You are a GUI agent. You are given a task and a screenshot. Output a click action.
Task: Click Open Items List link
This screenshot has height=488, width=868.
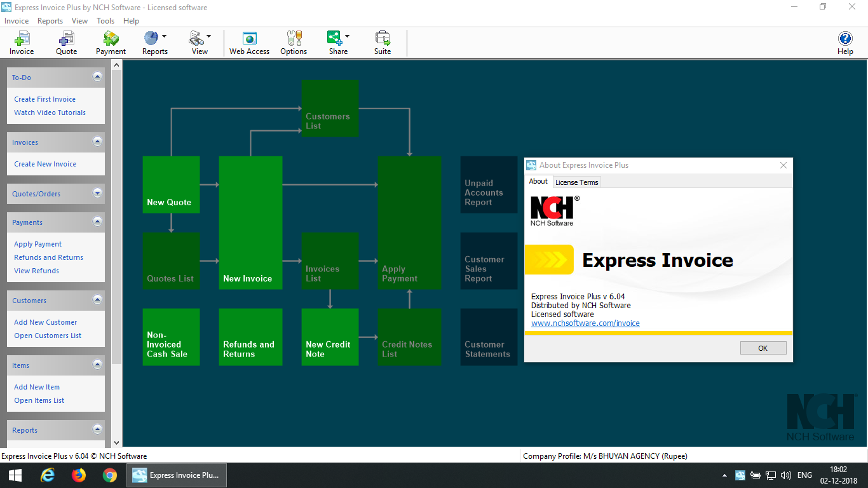(39, 400)
